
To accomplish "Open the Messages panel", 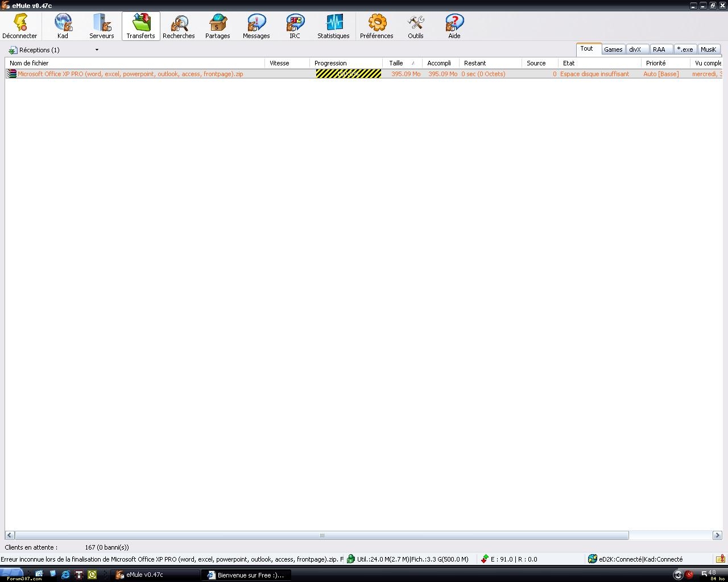I will (x=256, y=26).
